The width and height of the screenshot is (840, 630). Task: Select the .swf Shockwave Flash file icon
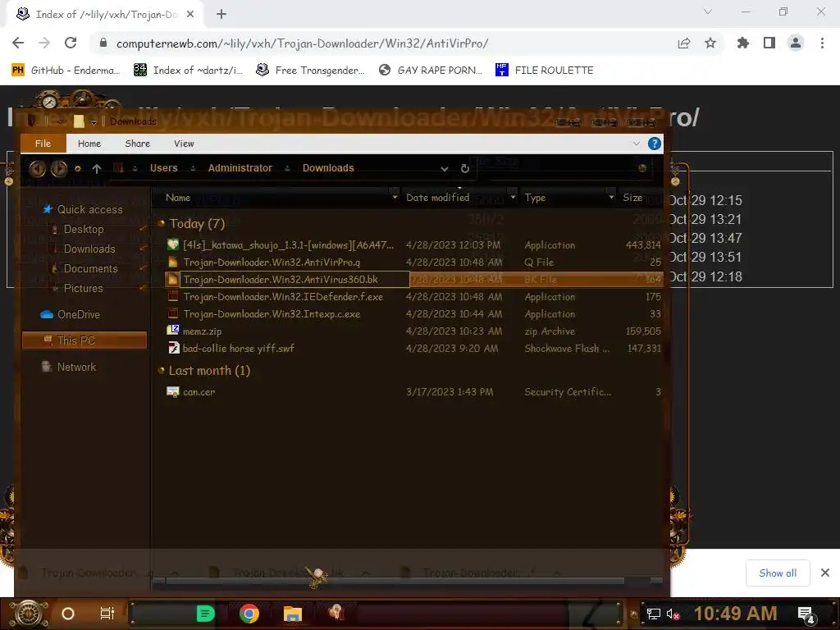173,348
